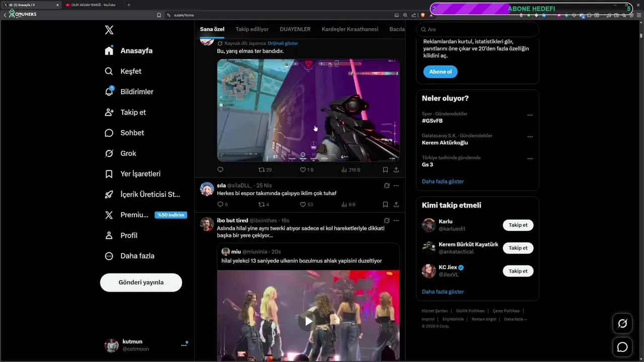
Task: Open ibo but tired profile avatar
Action: [x=207, y=224]
